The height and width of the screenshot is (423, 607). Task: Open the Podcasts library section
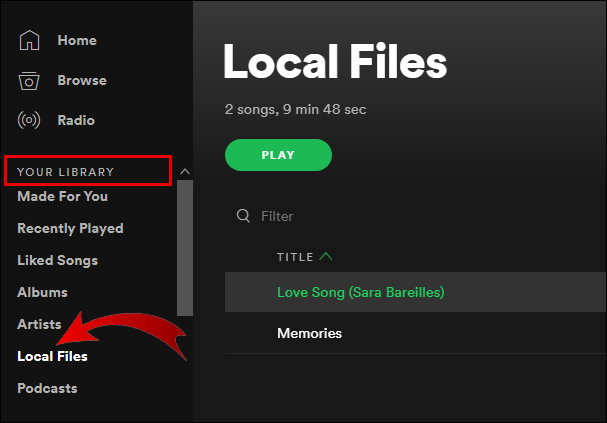coord(47,389)
